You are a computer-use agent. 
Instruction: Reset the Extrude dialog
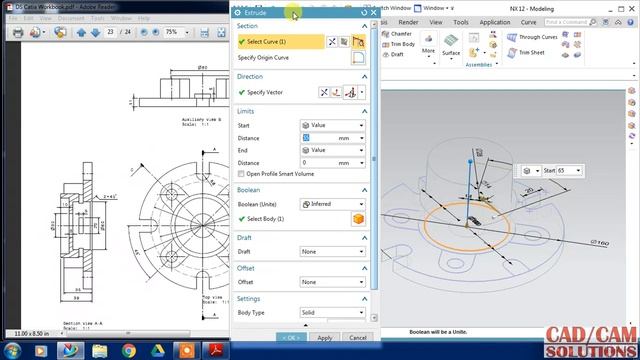[x=364, y=13]
